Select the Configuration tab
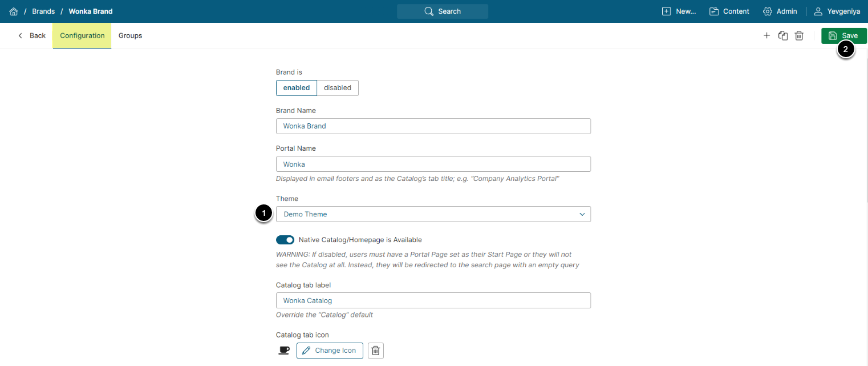The image size is (868, 366). coord(82,35)
